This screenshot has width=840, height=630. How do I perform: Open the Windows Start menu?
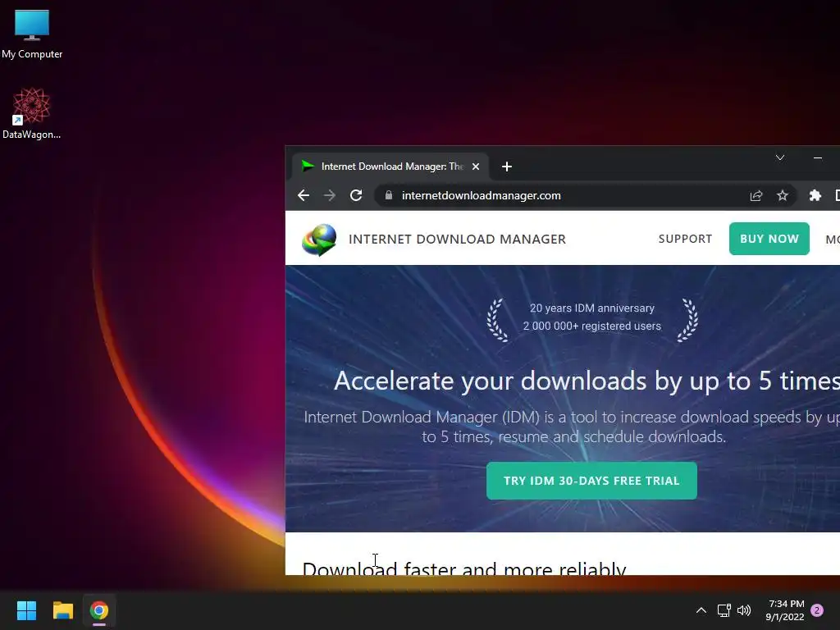pos(26,610)
